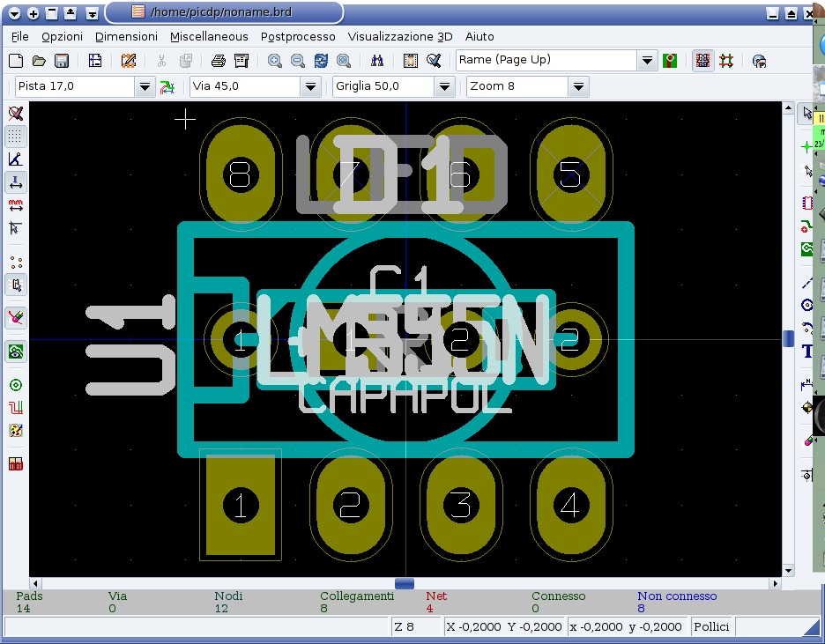Fit the board with auto zoom icon
The width and height of the screenshot is (825, 644).
coord(344,61)
